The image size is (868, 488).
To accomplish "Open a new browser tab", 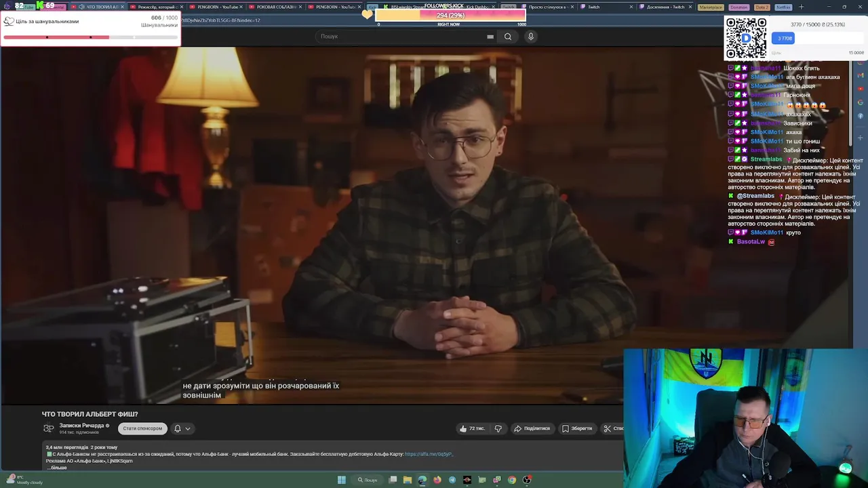I will pyautogui.click(x=801, y=7).
